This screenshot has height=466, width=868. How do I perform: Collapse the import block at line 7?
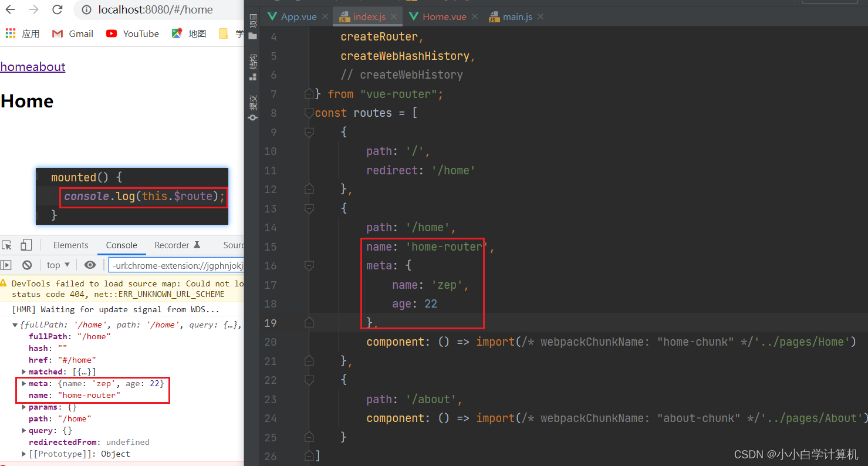pyautogui.click(x=309, y=94)
